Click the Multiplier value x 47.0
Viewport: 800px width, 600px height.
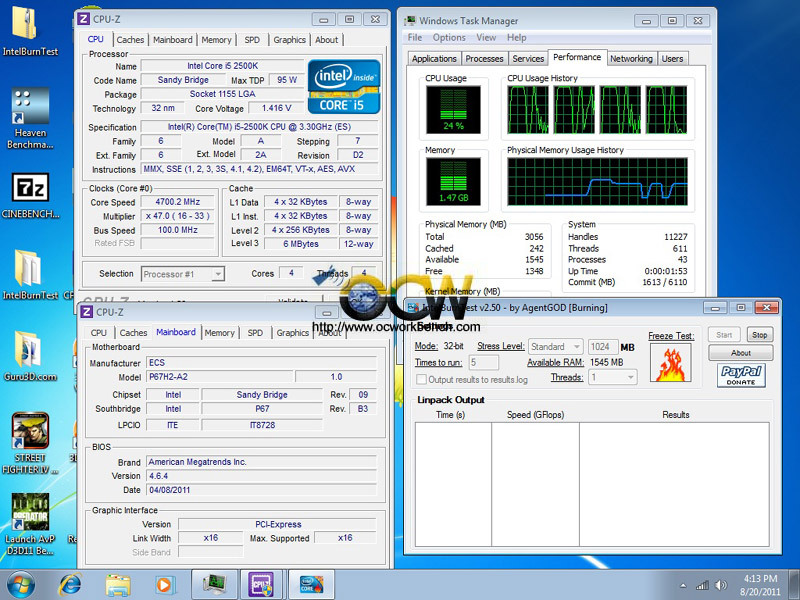[178, 216]
